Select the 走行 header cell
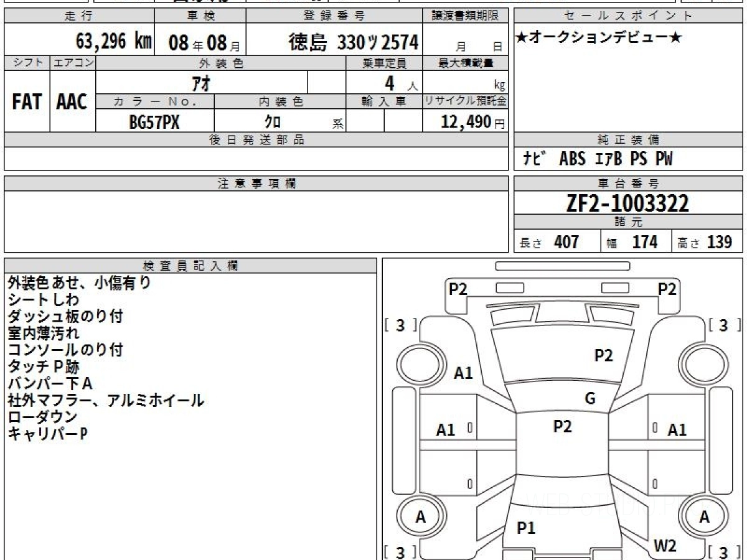This screenshot has height=560, width=747. [x=79, y=16]
